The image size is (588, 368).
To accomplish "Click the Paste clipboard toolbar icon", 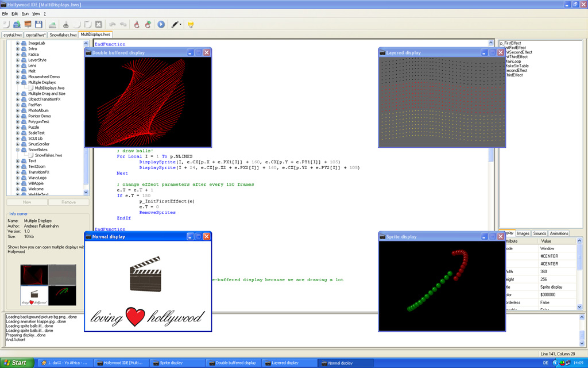I will pos(88,24).
